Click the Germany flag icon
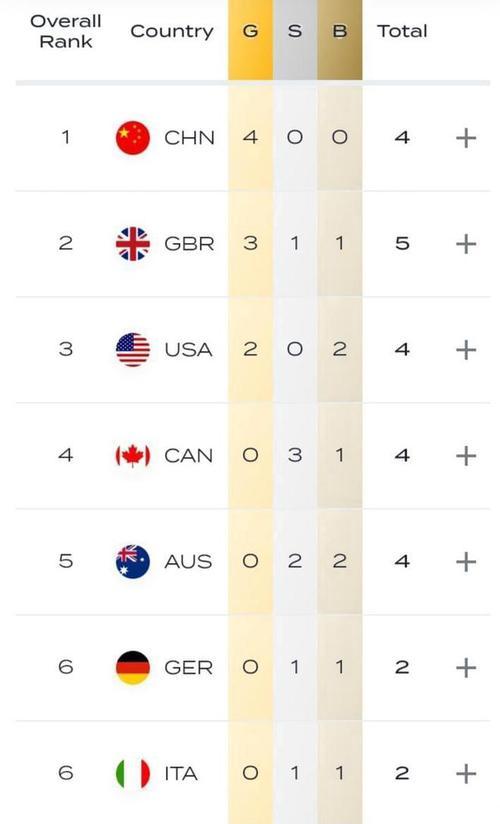 (x=132, y=667)
